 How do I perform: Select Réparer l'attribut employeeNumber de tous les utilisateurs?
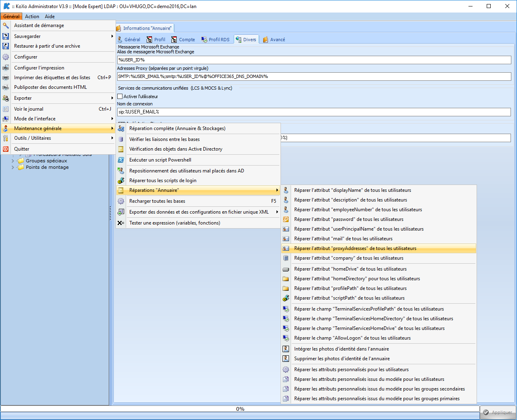[379, 210]
